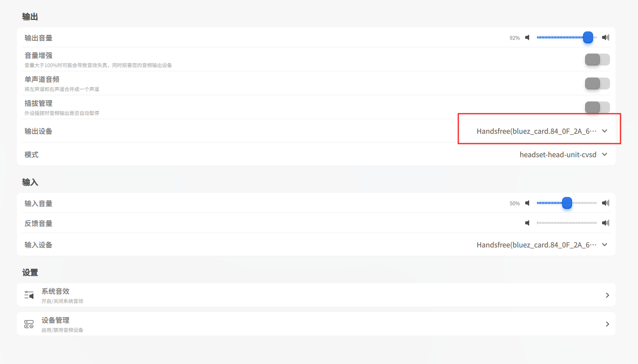The image size is (638, 364).
Task: Click the input volume loud speaker icon
Action: point(606,203)
